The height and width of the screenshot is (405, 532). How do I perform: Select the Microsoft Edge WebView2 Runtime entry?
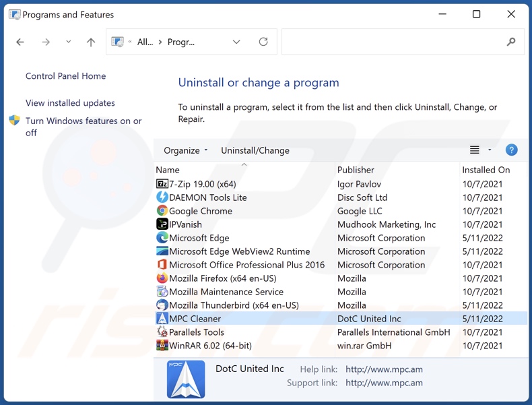tap(341, 251)
